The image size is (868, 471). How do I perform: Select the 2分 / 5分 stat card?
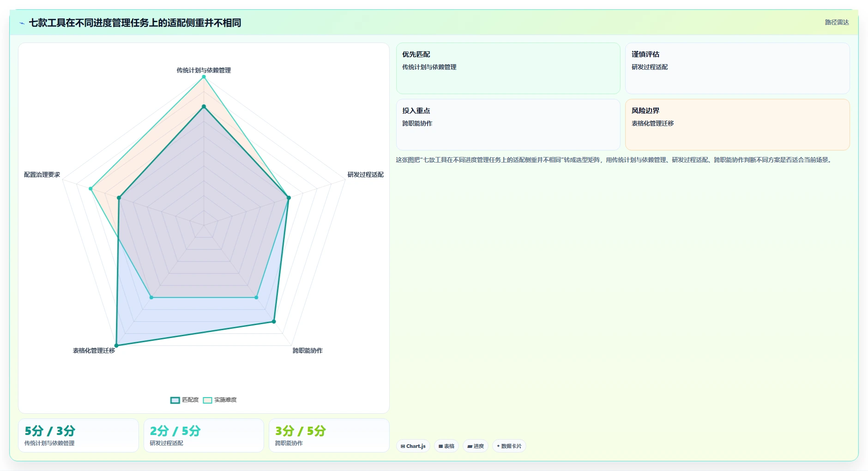coord(204,435)
